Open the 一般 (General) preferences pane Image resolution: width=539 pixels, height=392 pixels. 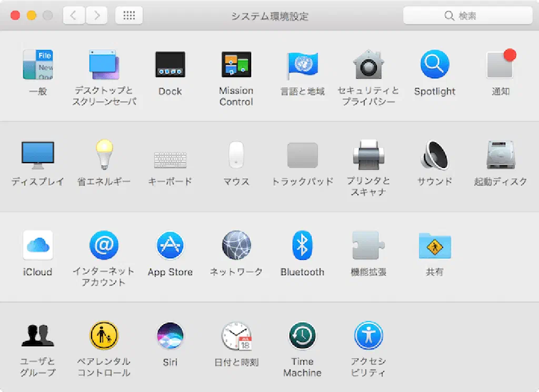click(x=38, y=65)
